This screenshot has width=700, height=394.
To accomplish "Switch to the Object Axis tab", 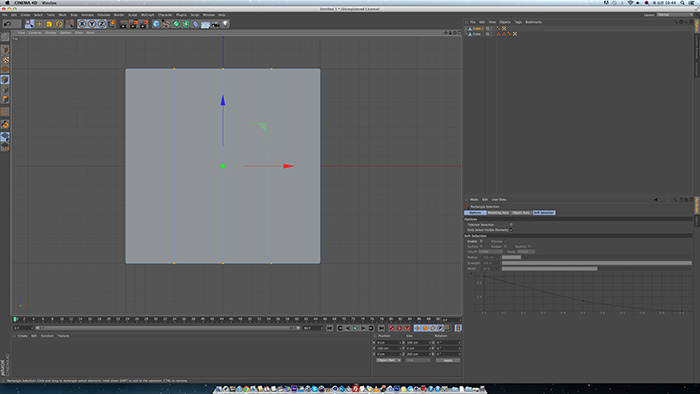I will (x=521, y=213).
